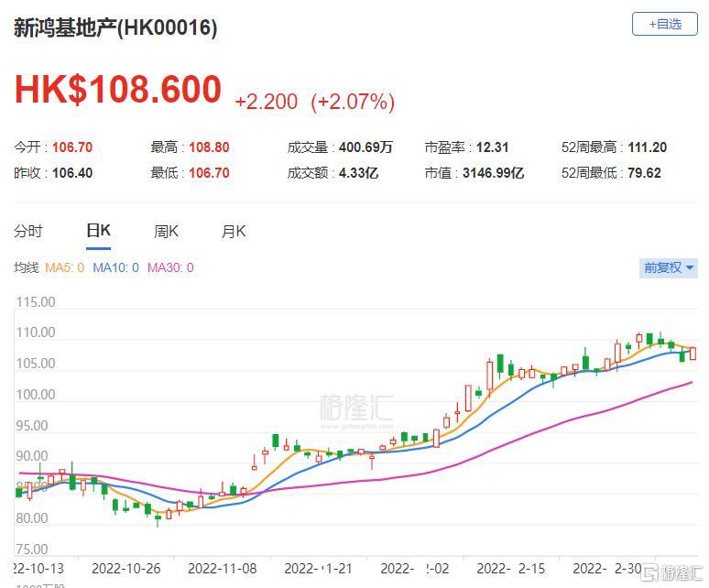Click the change value +2.200
The height and width of the screenshot is (588, 709).
tap(267, 102)
